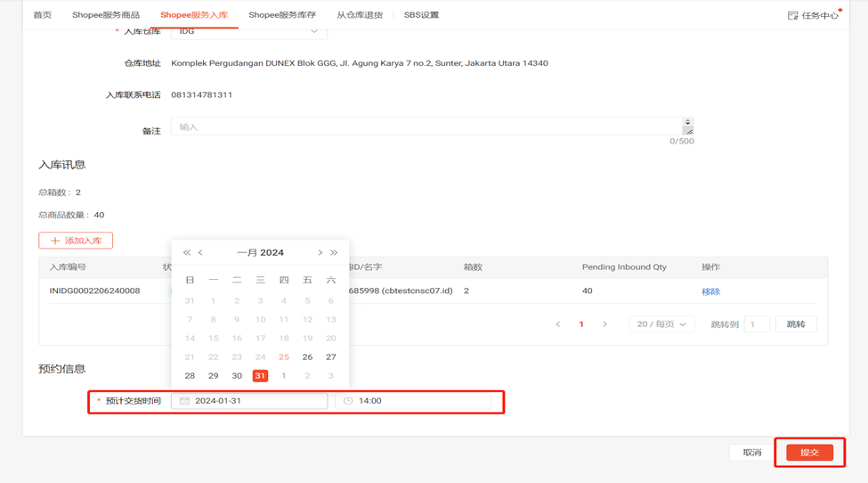This screenshot has height=483, width=868.
Task: Expand the warehouse IDG dropdown
Action: 313,32
